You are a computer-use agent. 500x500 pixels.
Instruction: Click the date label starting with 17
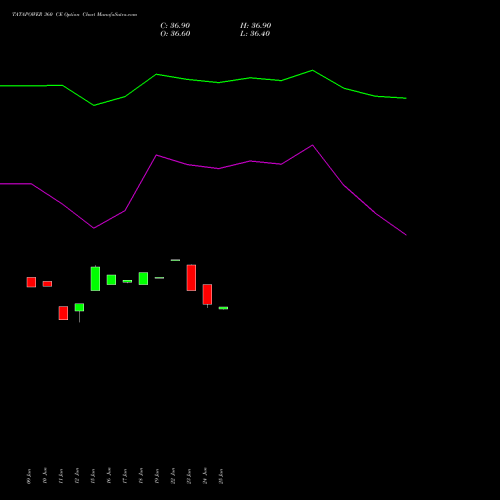point(125,476)
